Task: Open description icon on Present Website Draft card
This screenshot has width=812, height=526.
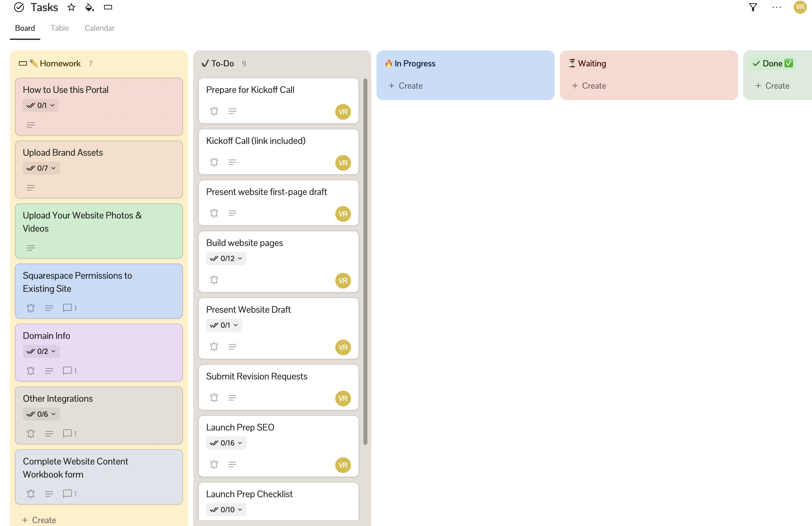Action: (x=232, y=347)
